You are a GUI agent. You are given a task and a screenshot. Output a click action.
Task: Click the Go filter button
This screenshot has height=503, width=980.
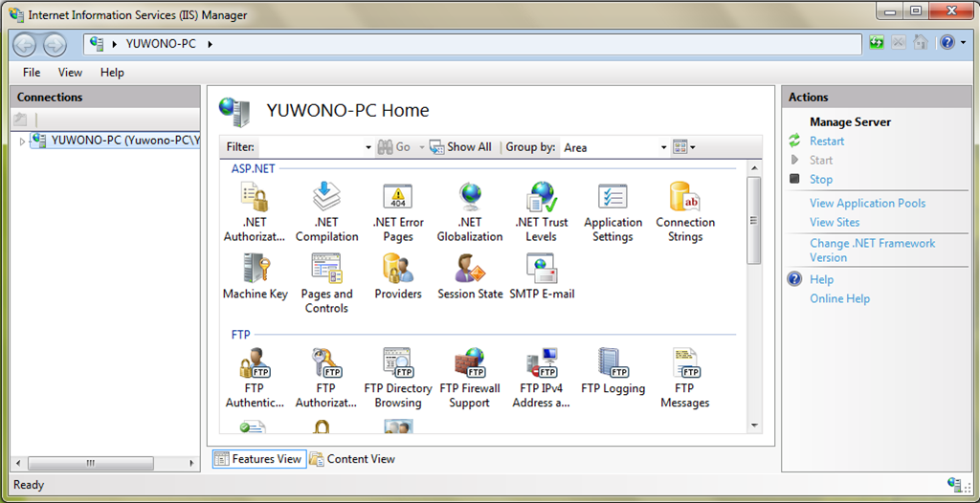click(x=394, y=147)
